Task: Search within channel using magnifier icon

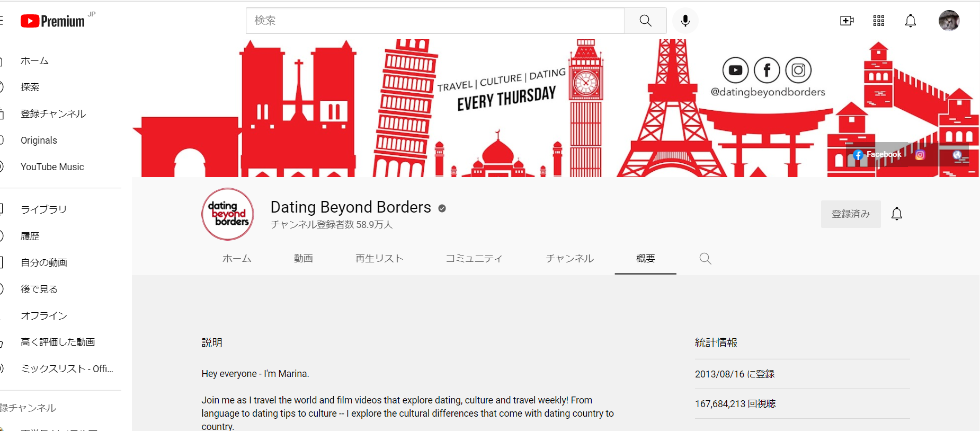Action: (x=705, y=258)
